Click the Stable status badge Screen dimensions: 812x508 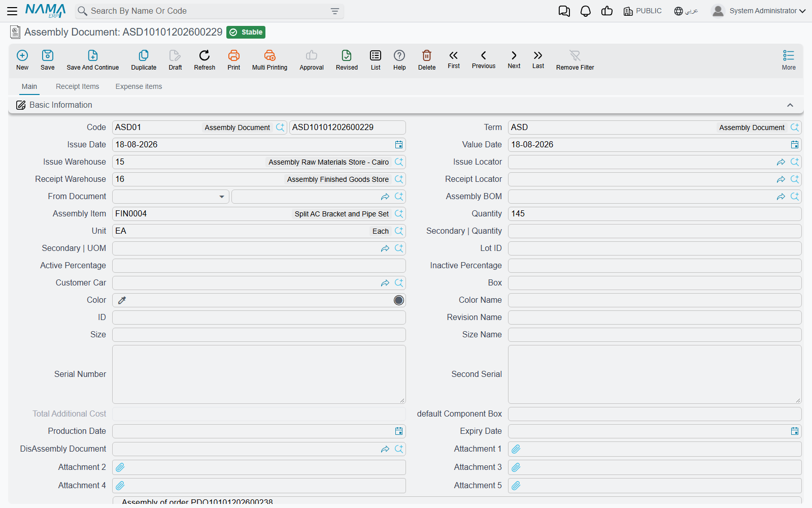(x=246, y=32)
